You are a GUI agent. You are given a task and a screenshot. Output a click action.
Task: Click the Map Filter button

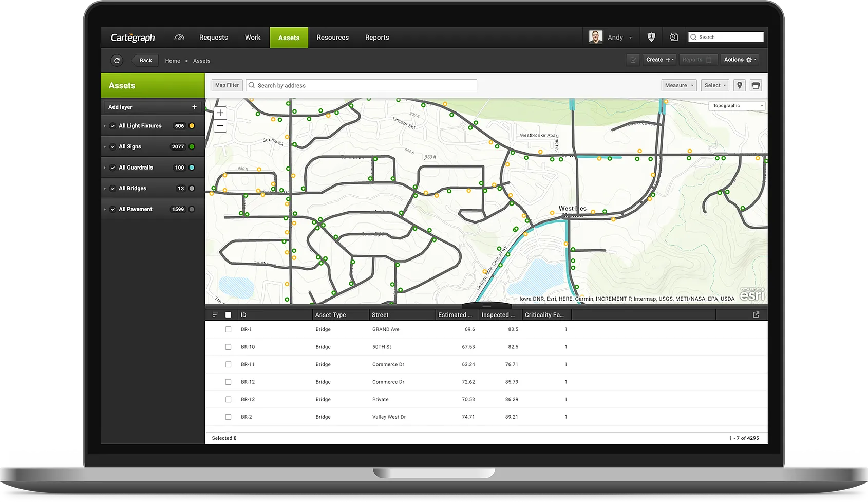click(227, 85)
